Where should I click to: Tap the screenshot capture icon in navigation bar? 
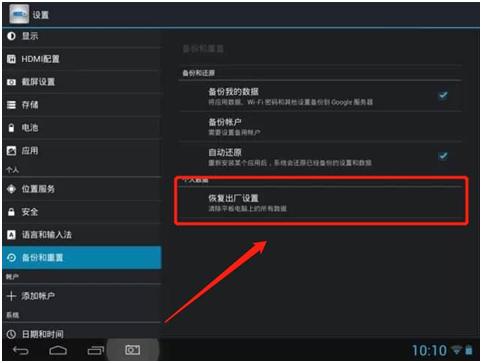pos(132,350)
